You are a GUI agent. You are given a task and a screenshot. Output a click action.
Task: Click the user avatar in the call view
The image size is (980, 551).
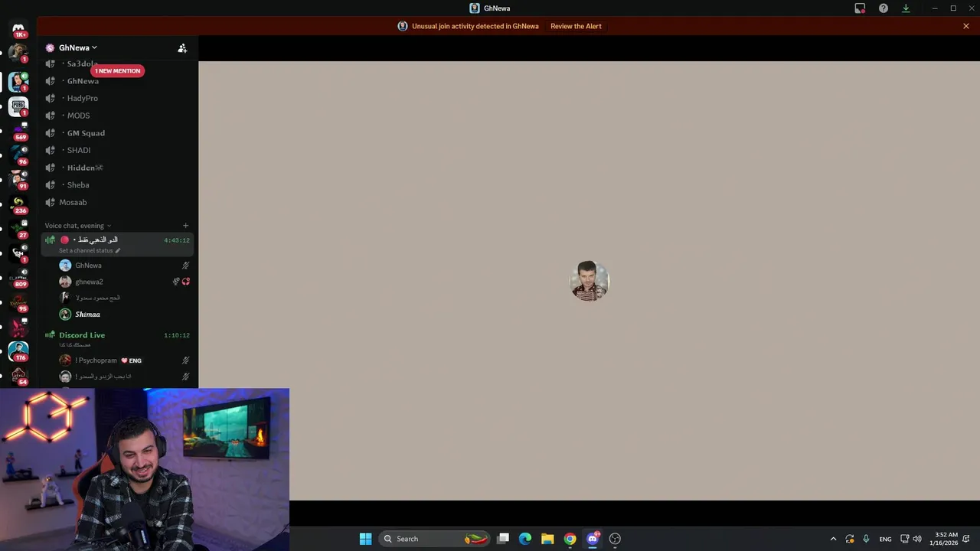click(590, 281)
